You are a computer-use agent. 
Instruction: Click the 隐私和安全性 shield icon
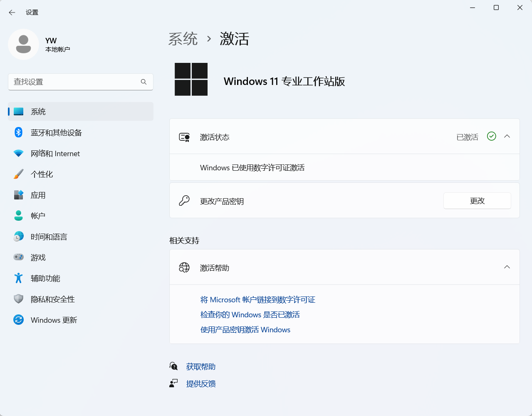[18, 299]
